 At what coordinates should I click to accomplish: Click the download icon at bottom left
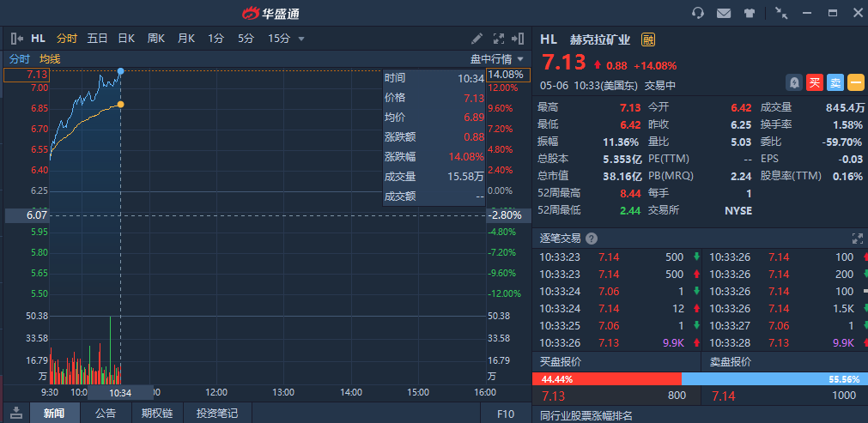pos(15,414)
